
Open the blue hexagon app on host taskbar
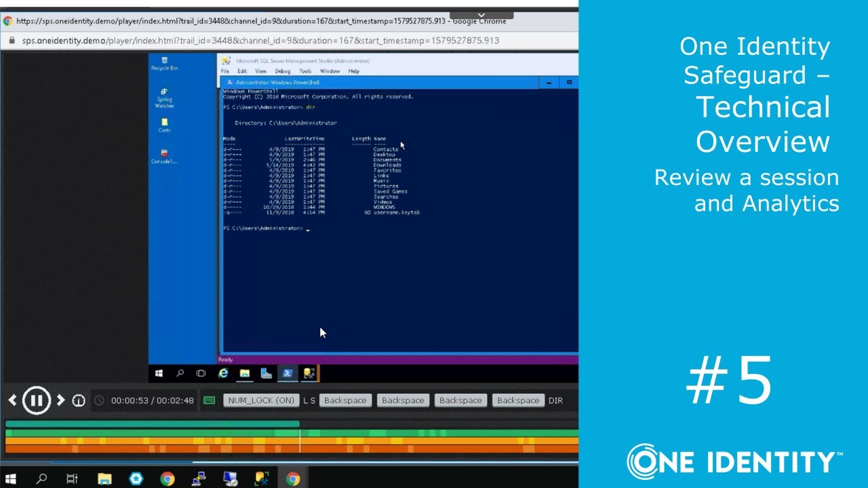tap(136, 479)
